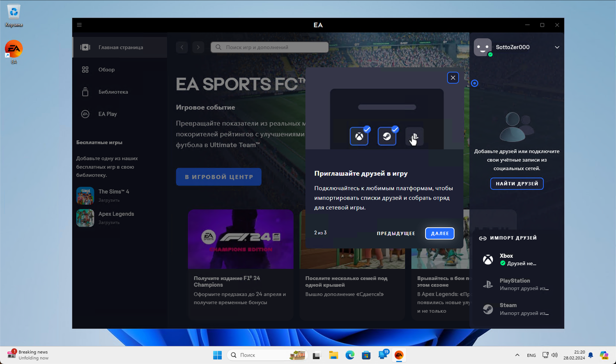Go to Главная страница in the sidebar
The height and width of the screenshot is (364, 616).
(x=120, y=47)
